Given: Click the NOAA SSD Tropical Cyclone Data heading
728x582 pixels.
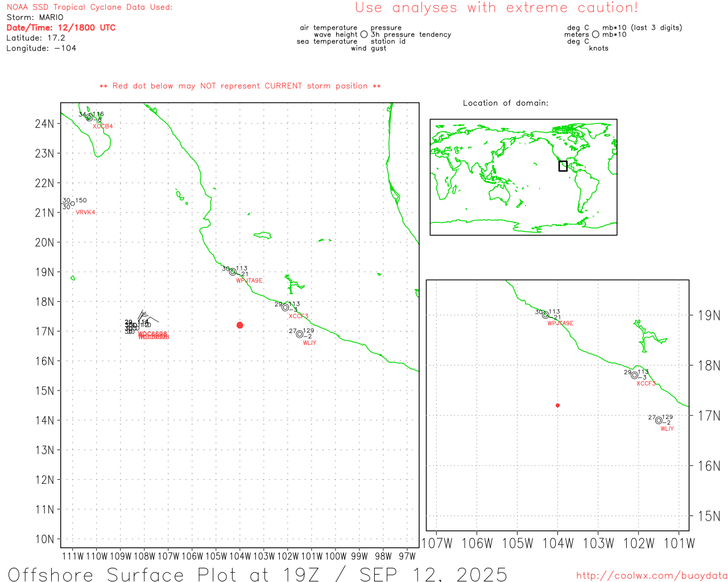Looking at the screenshot, I should (x=89, y=7).
